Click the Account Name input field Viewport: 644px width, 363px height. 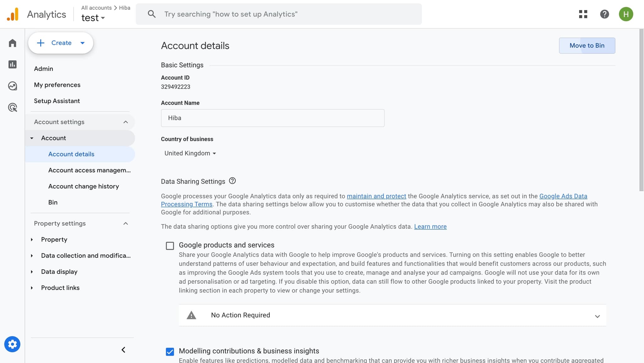(272, 118)
